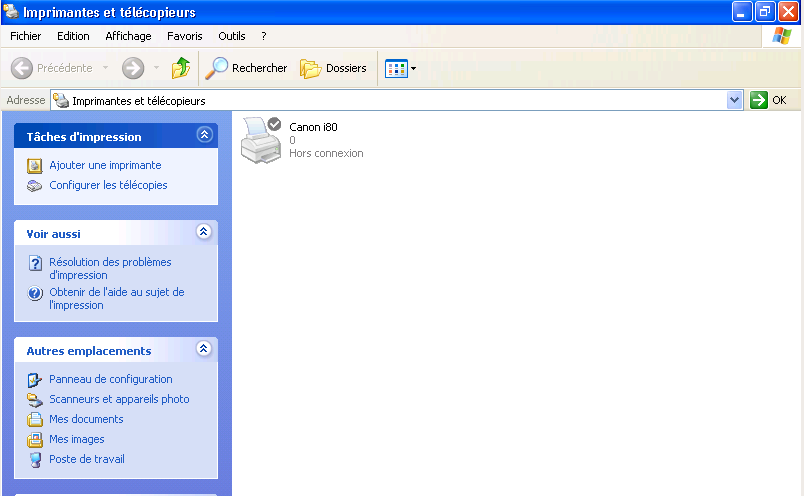This screenshot has width=804, height=496.
Task: Click printer icon in address bar
Action: point(61,101)
